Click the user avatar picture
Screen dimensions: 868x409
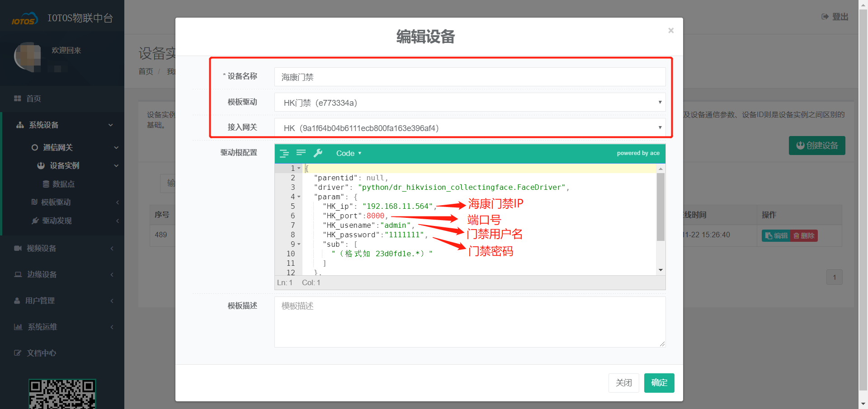point(28,57)
